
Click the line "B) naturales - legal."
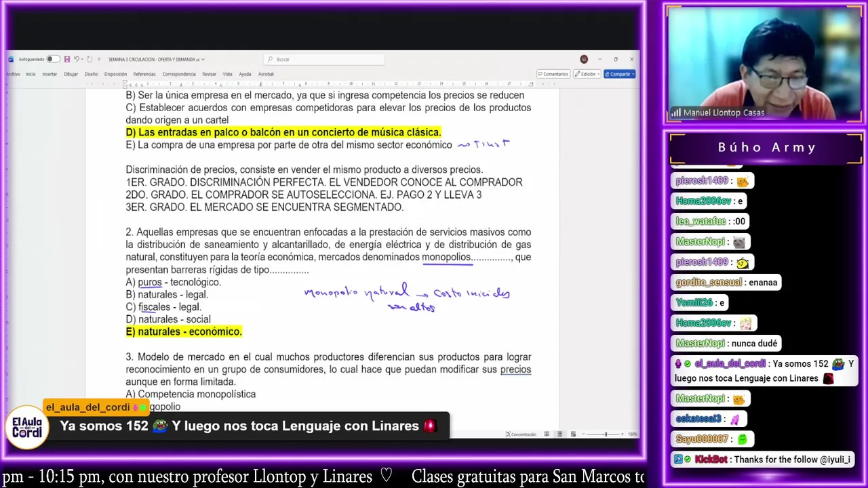coord(167,294)
